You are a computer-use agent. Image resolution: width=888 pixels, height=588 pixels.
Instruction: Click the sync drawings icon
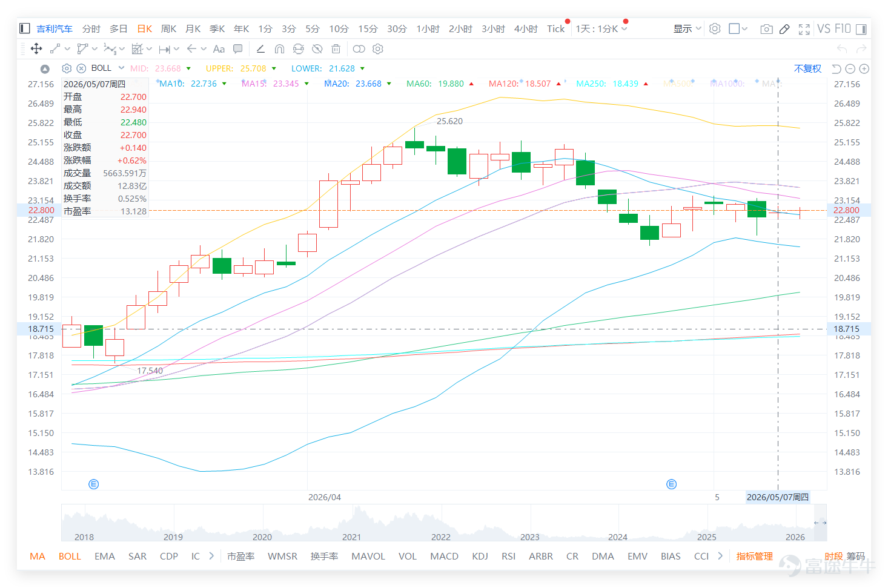pos(298,49)
